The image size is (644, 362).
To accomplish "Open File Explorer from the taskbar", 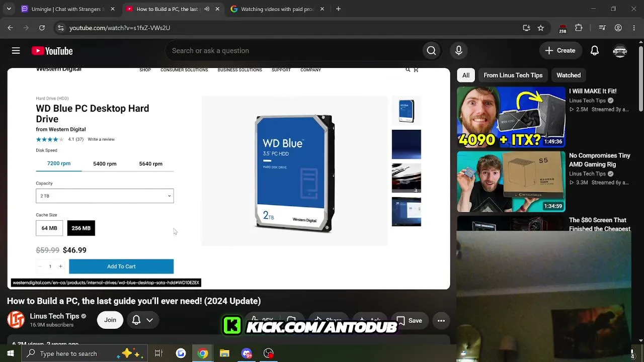I will pyautogui.click(x=224, y=353).
